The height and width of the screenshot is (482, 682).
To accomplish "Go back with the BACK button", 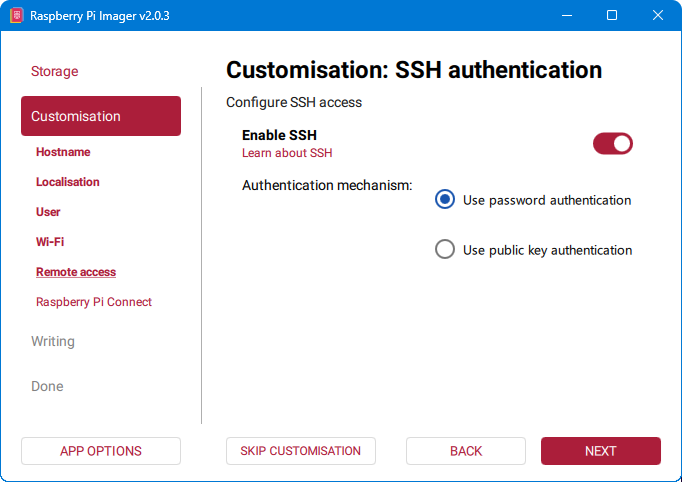I will pos(466,451).
